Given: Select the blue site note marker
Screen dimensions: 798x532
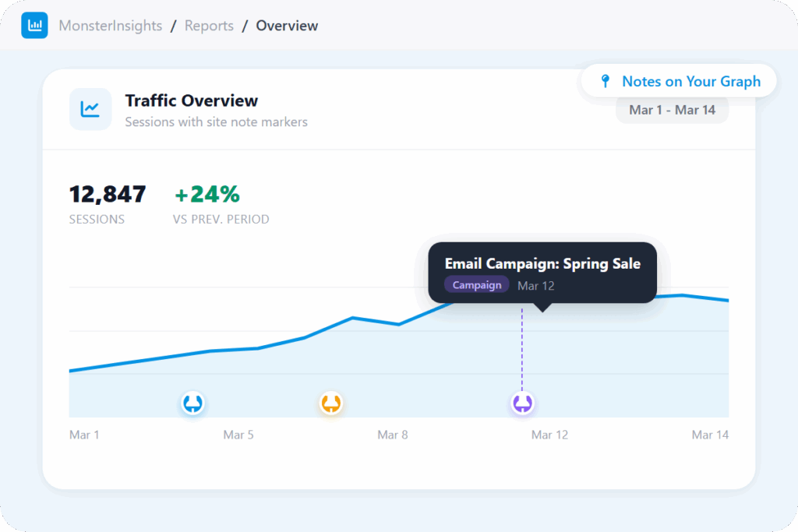Looking at the screenshot, I should 192,403.
